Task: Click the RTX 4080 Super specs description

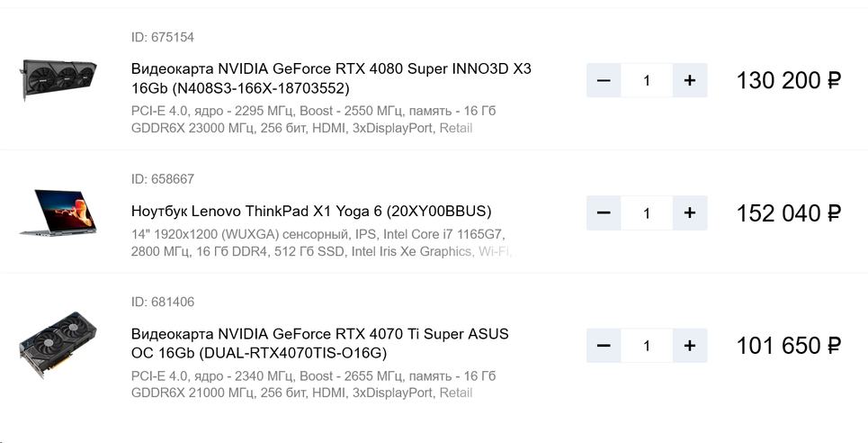Action: pyautogui.click(x=313, y=120)
